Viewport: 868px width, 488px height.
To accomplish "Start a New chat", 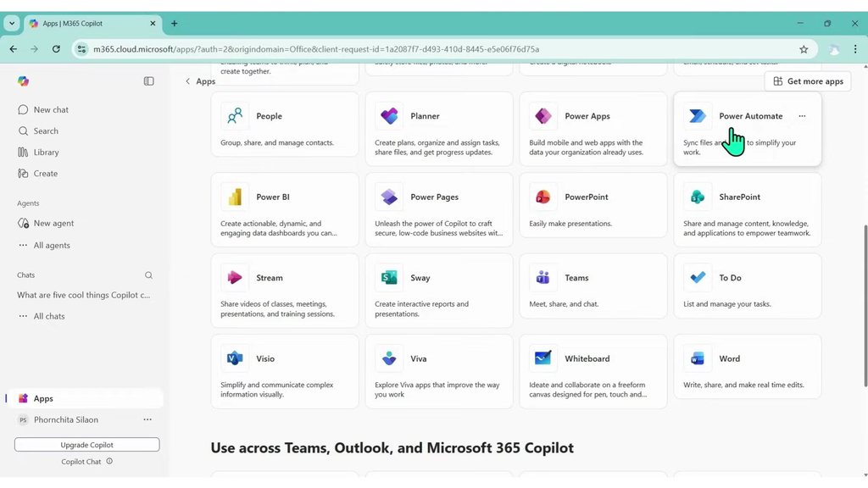I will pos(51,109).
